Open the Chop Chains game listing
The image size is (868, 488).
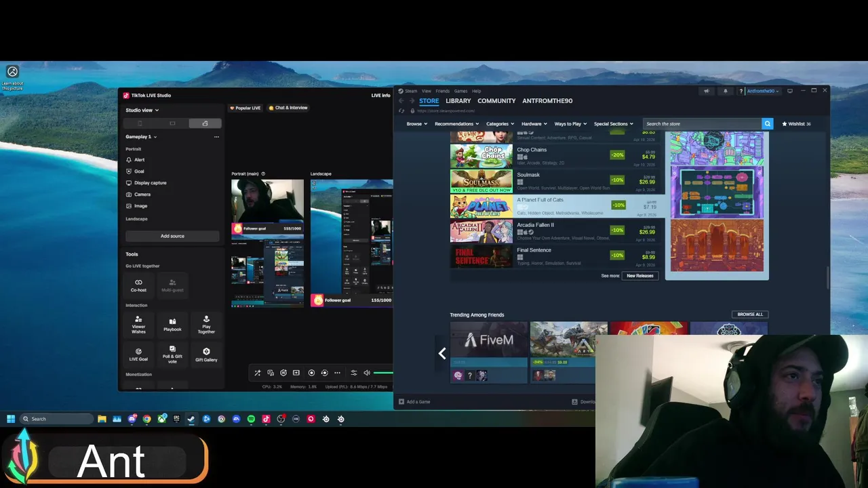[558, 156]
